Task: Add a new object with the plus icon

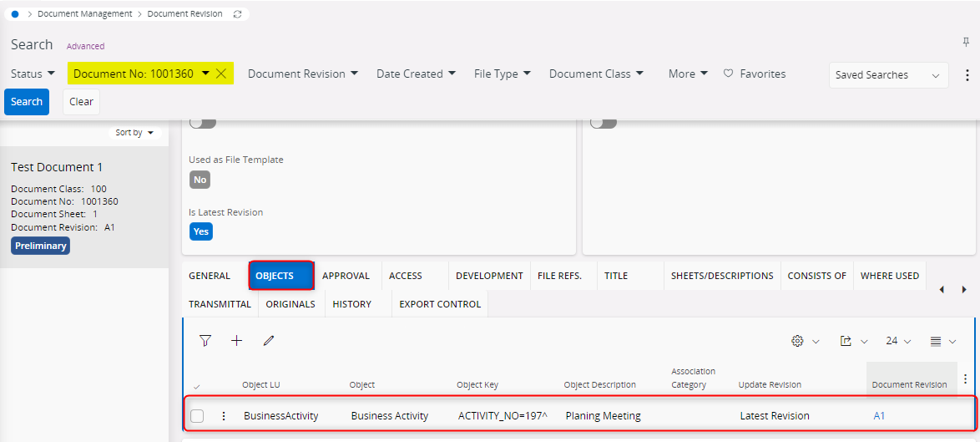Action: [236, 341]
